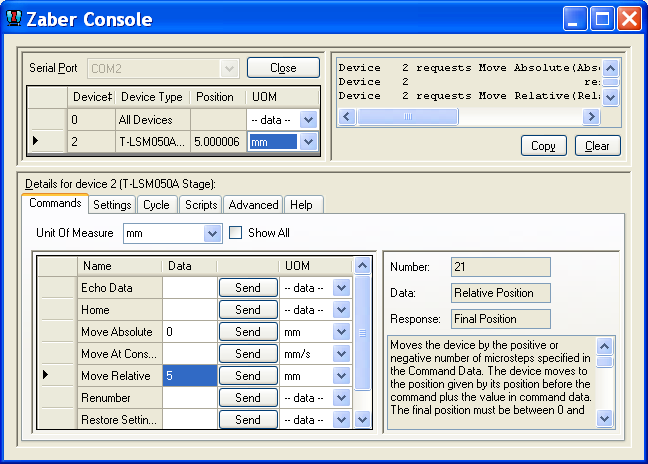The image size is (648, 464).
Task: Click the Clear log button
Action: pyautogui.click(x=597, y=146)
